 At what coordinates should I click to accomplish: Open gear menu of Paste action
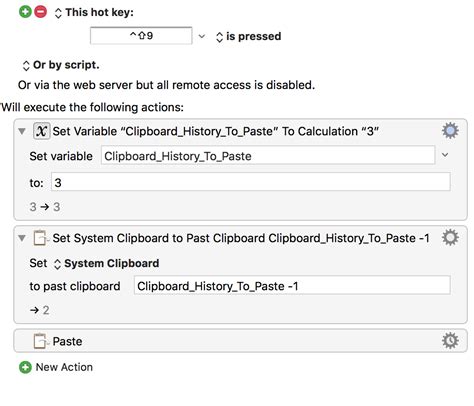tap(450, 341)
